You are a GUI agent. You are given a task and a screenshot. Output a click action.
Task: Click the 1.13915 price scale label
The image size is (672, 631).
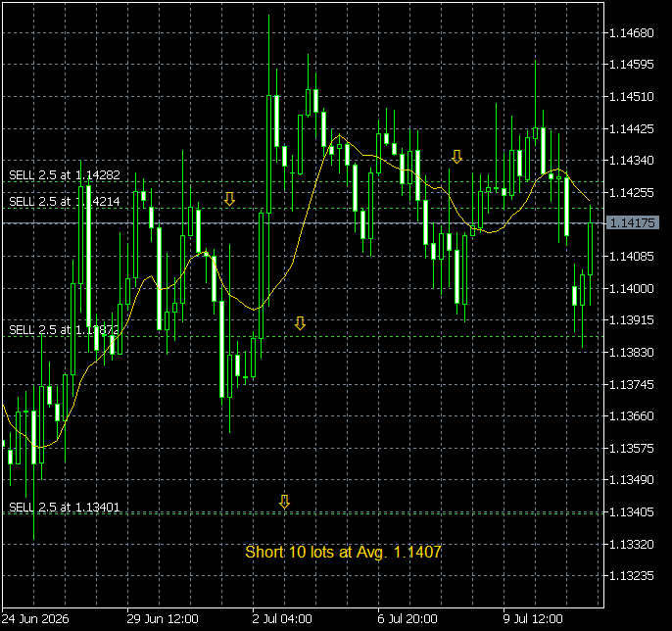pyautogui.click(x=632, y=319)
